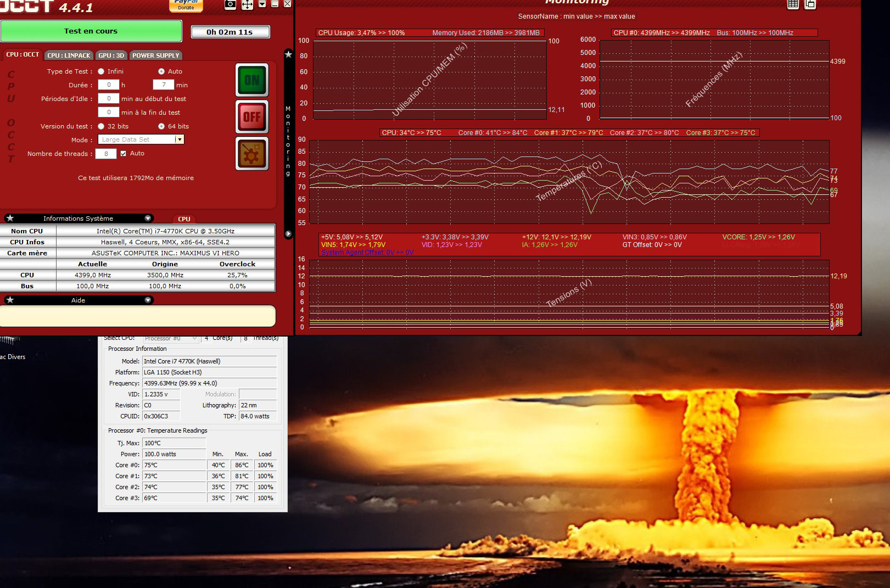Click the Haswell, 4 Coeurs CPU infos cell

point(165,242)
